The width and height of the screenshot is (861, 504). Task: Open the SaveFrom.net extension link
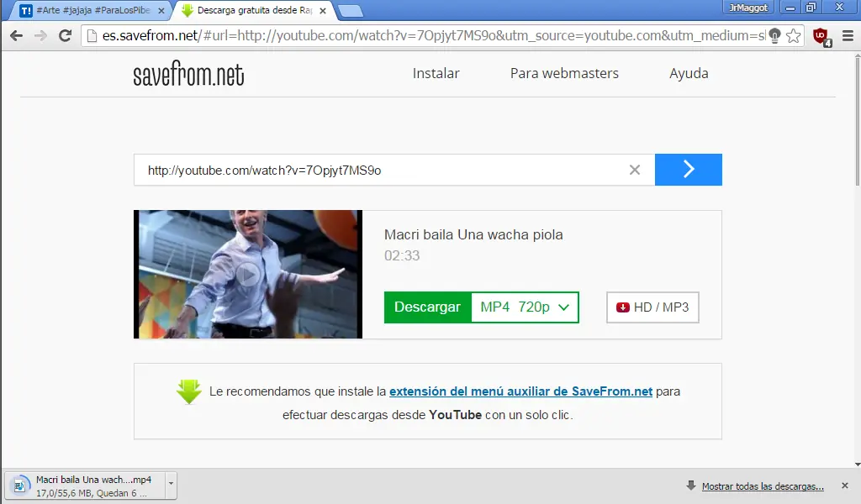pyautogui.click(x=520, y=391)
